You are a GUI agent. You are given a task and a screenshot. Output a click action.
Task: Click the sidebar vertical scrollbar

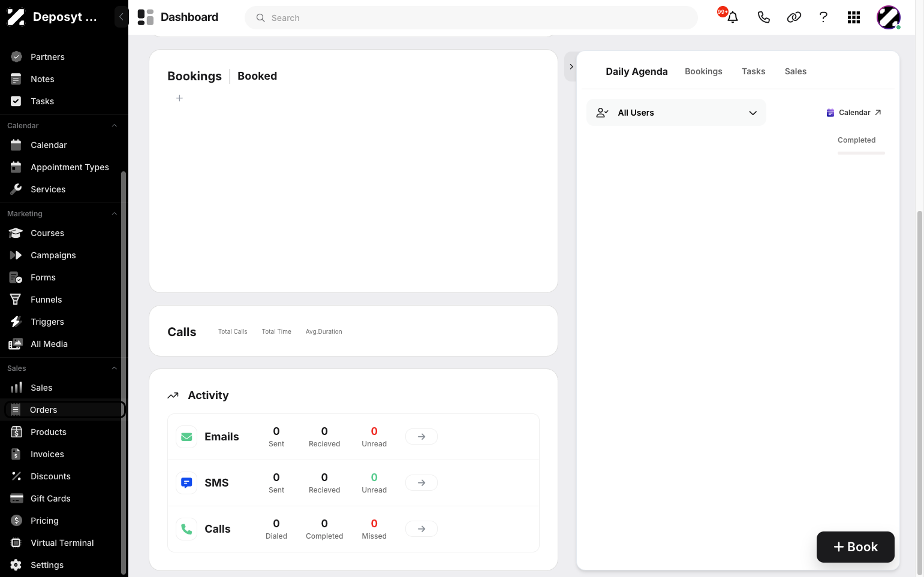click(x=124, y=371)
